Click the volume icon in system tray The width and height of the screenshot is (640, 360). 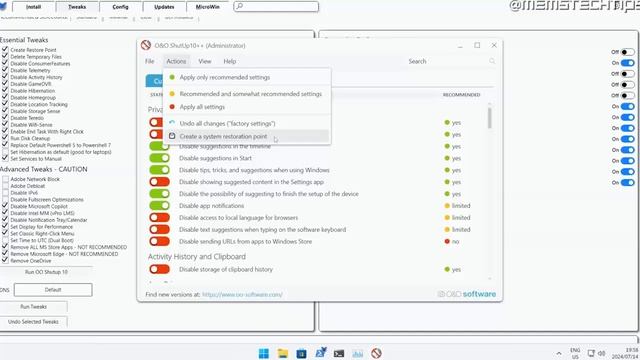[602, 353]
